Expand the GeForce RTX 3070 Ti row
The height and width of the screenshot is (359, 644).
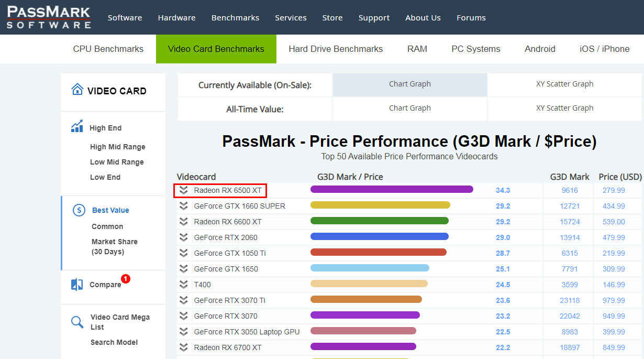pyautogui.click(x=183, y=300)
